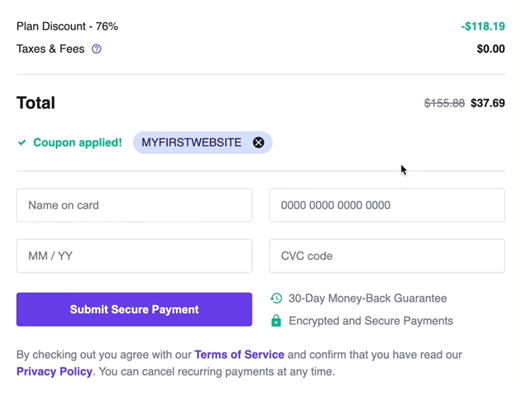Click the Plan Discount - 76% label
Viewport: 520px width, 400px height.
click(67, 26)
